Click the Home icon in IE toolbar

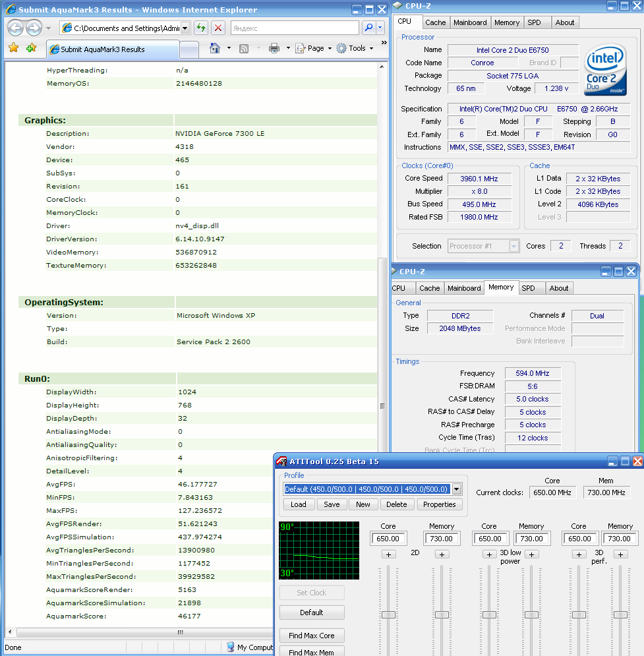click(215, 49)
